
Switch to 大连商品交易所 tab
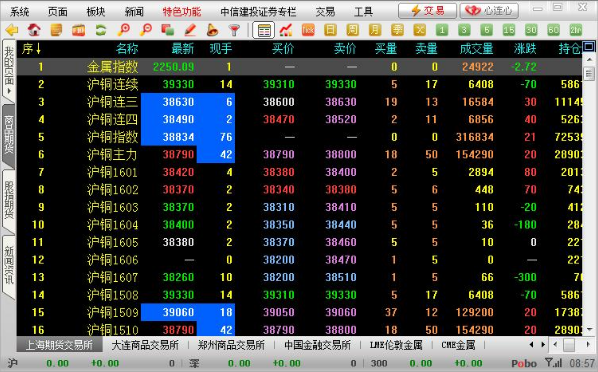[x=145, y=345]
